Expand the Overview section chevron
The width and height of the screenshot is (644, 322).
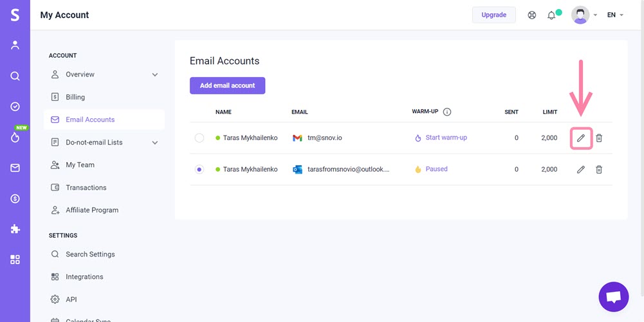tap(155, 75)
